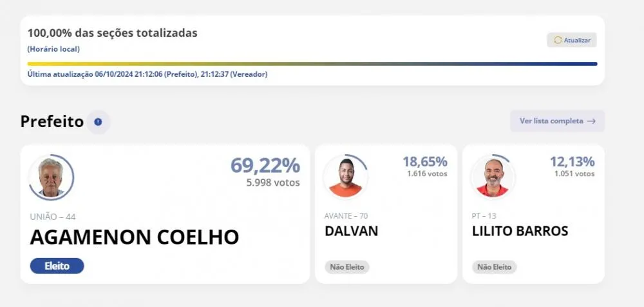Click the yellow-blue sections progress bar
The height and width of the screenshot is (307, 644).
click(x=312, y=64)
